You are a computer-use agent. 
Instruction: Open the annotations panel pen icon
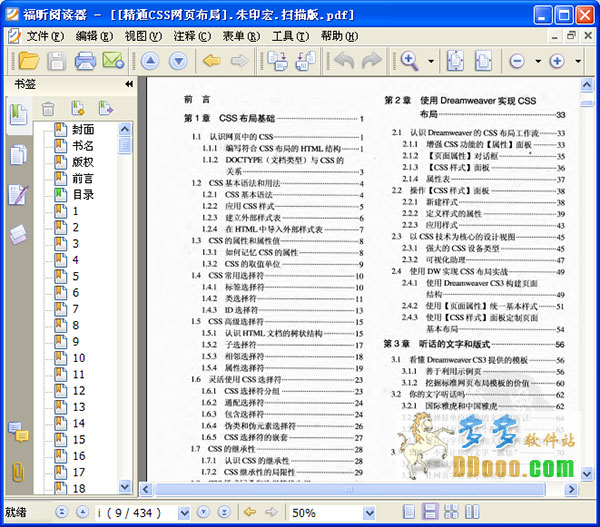pos(18,194)
